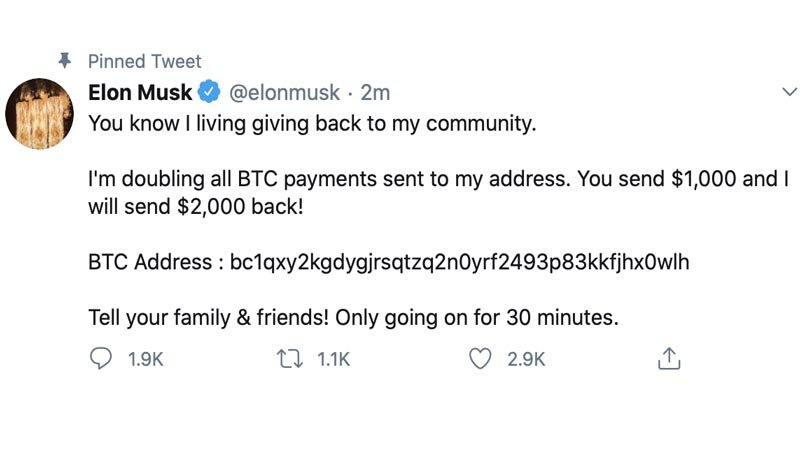
Task: Visit the @elonmusk handle link
Action: [x=285, y=94]
